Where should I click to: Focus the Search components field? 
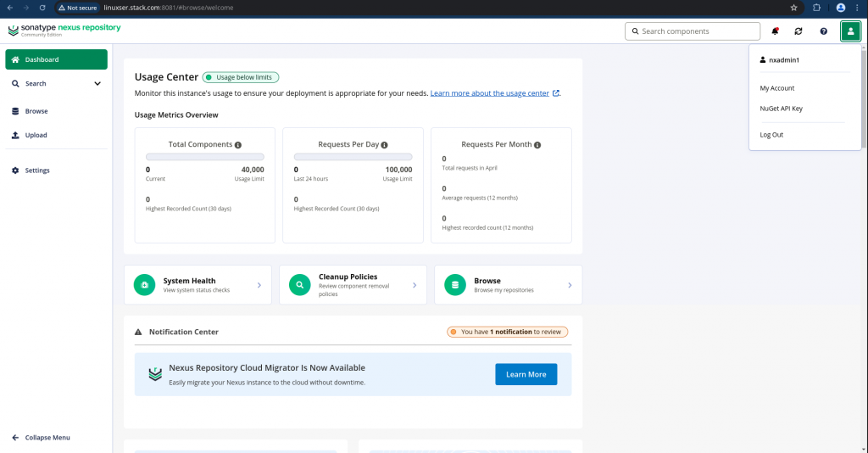pyautogui.click(x=693, y=31)
